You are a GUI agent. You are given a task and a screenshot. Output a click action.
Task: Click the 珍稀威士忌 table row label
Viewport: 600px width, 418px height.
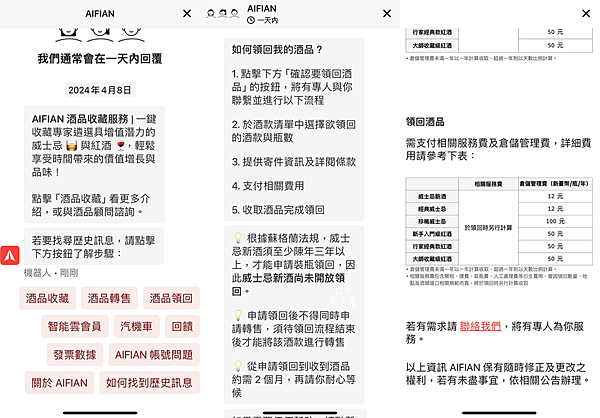[x=432, y=221]
